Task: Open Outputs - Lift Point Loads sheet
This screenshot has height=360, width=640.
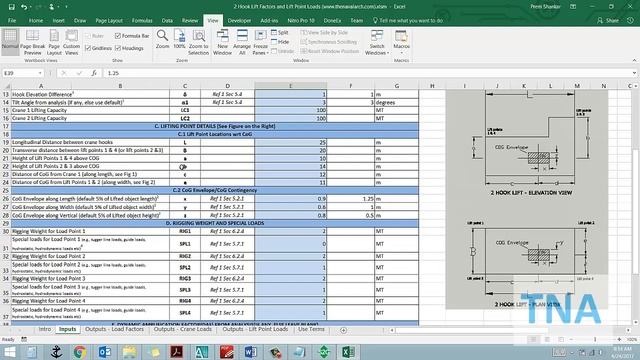Action: click(x=255, y=329)
